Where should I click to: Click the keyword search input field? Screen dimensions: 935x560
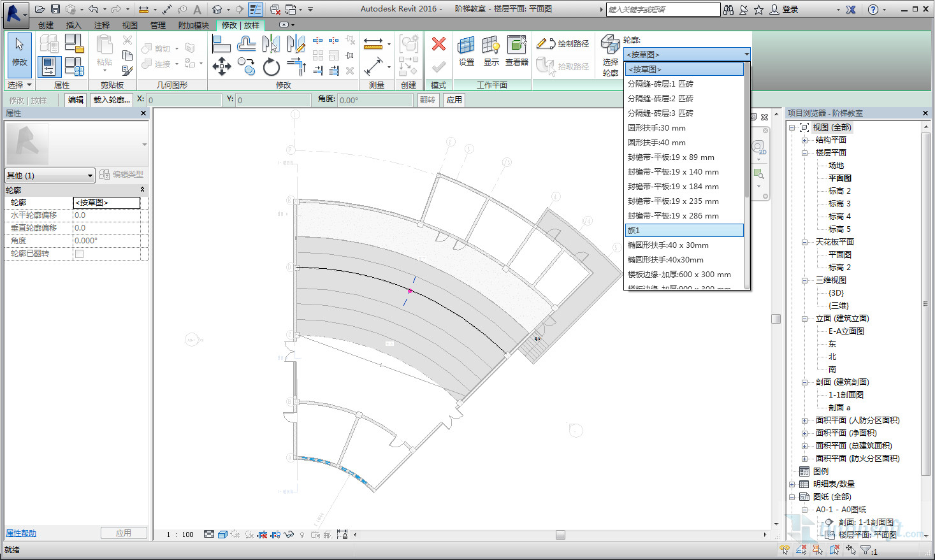(x=662, y=10)
